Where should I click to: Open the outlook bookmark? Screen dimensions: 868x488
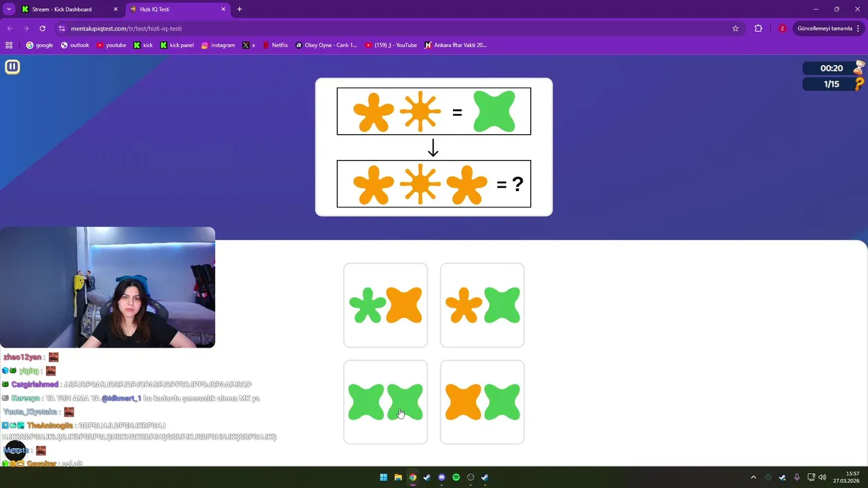tap(75, 45)
